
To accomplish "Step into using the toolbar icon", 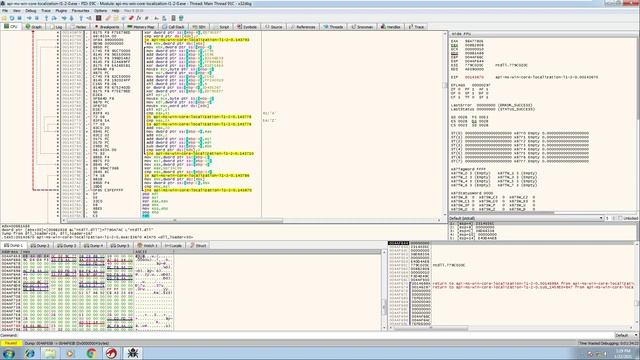I will [x=46, y=18].
